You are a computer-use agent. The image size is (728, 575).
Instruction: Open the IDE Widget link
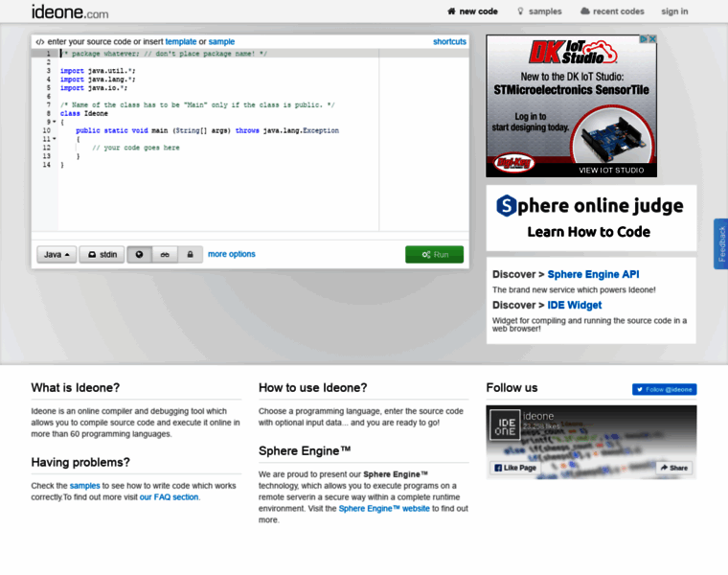click(575, 305)
